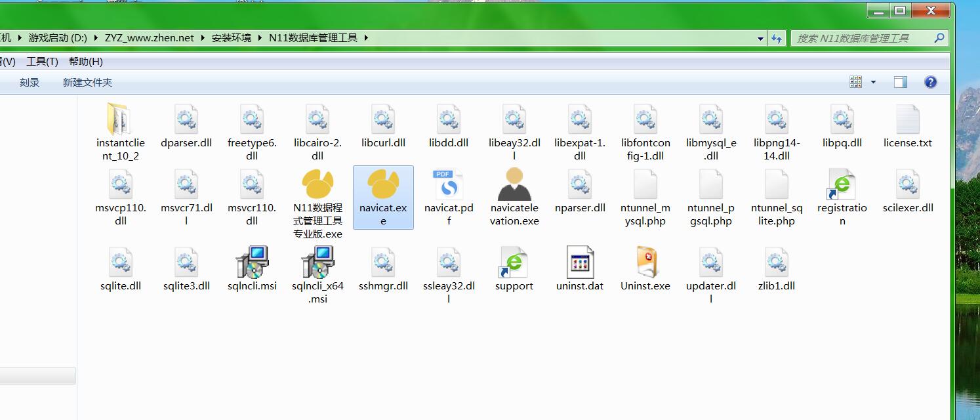The width and height of the screenshot is (980, 420).
Task: Select the license.txt file
Action: tap(907, 120)
